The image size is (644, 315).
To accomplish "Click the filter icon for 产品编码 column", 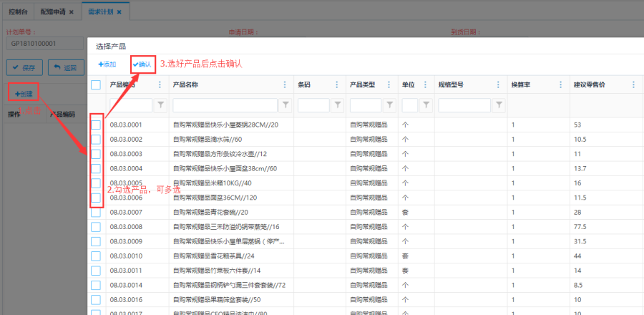I will coord(160,105).
